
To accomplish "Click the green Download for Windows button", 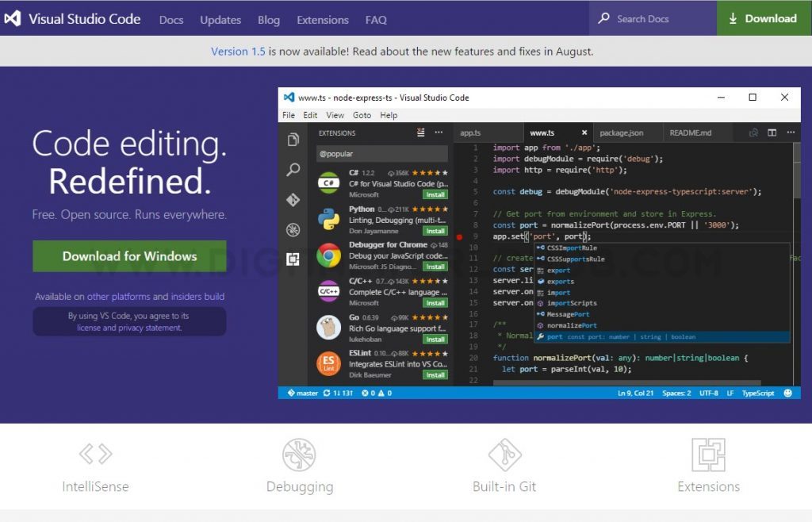I will [x=129, y=256].
